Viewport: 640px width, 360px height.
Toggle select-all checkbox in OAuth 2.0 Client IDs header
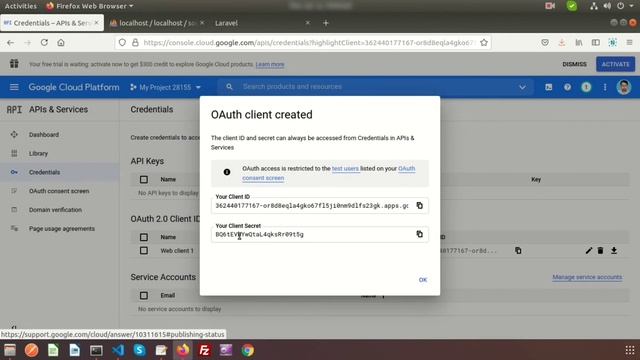(x=144, y=237)
